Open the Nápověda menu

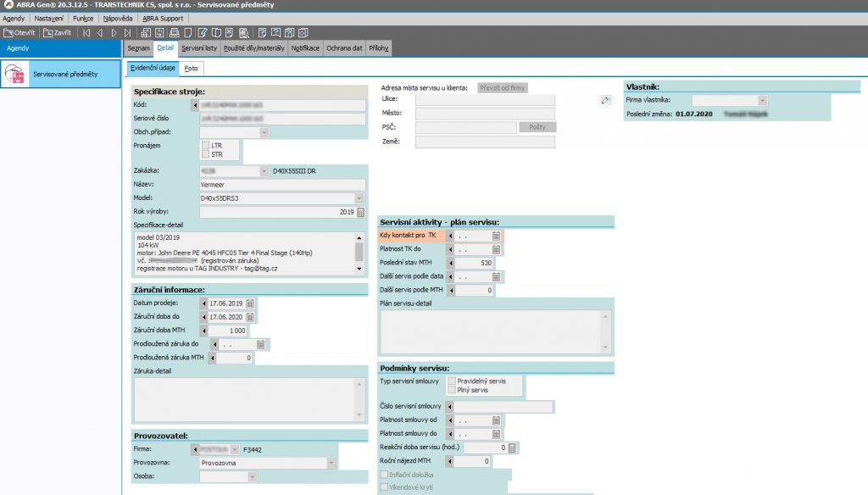[118, 19]
